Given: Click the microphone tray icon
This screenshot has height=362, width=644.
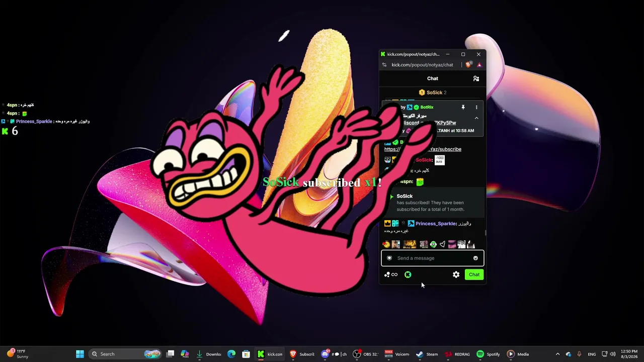Looking at the screenshot, I should [x=579, y=354].
